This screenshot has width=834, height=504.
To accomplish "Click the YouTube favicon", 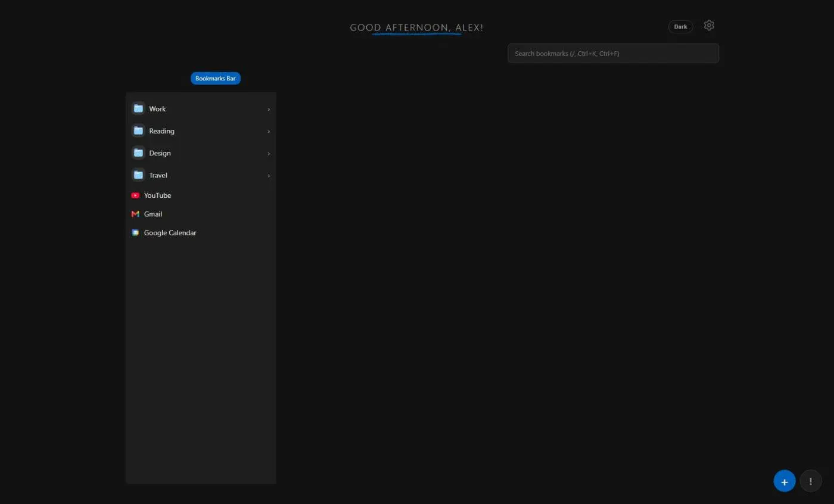I will tap(135, 195).
